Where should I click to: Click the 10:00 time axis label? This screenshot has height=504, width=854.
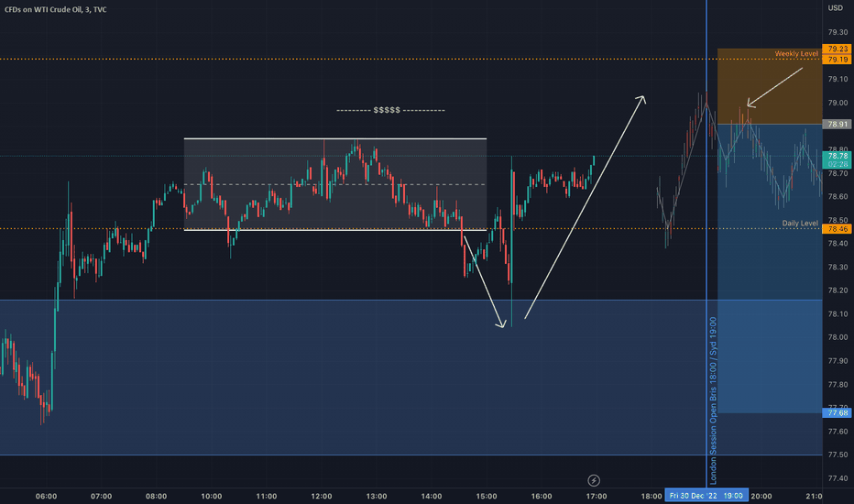[x=212, y=496]
